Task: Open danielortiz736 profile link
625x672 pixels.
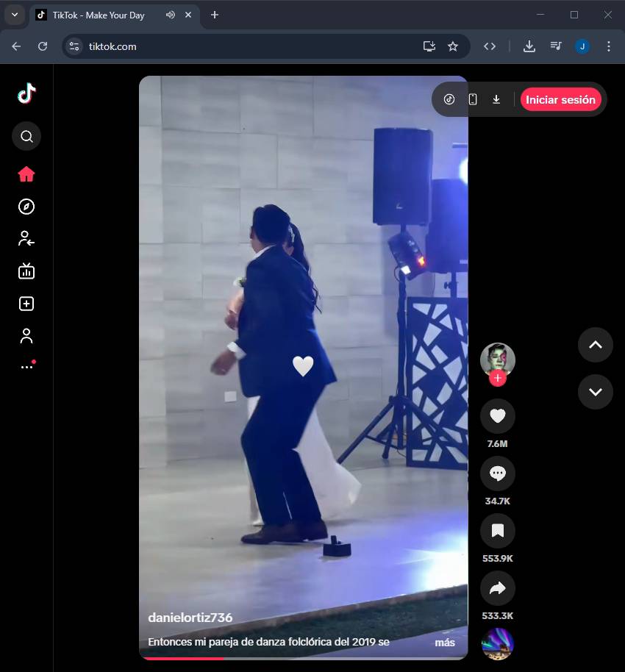Action: click(x=190, y=618)
